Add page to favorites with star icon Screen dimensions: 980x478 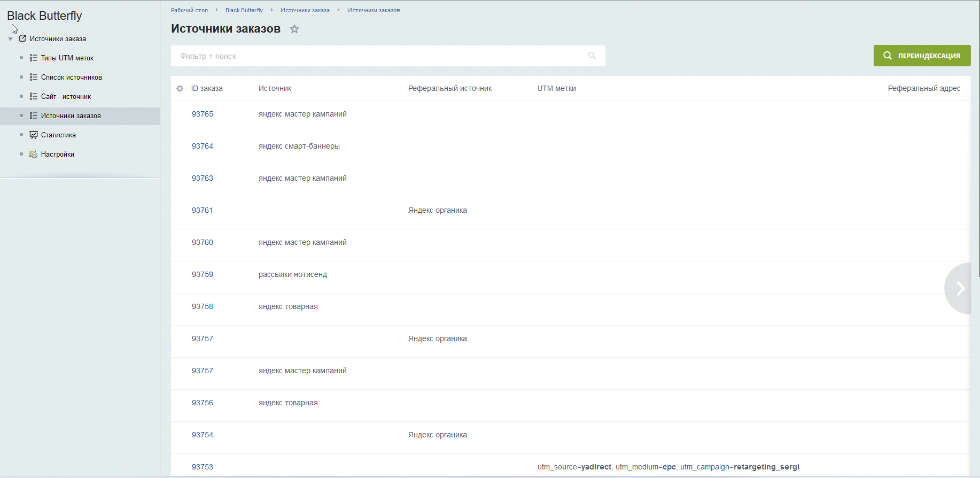click(294, 29)
